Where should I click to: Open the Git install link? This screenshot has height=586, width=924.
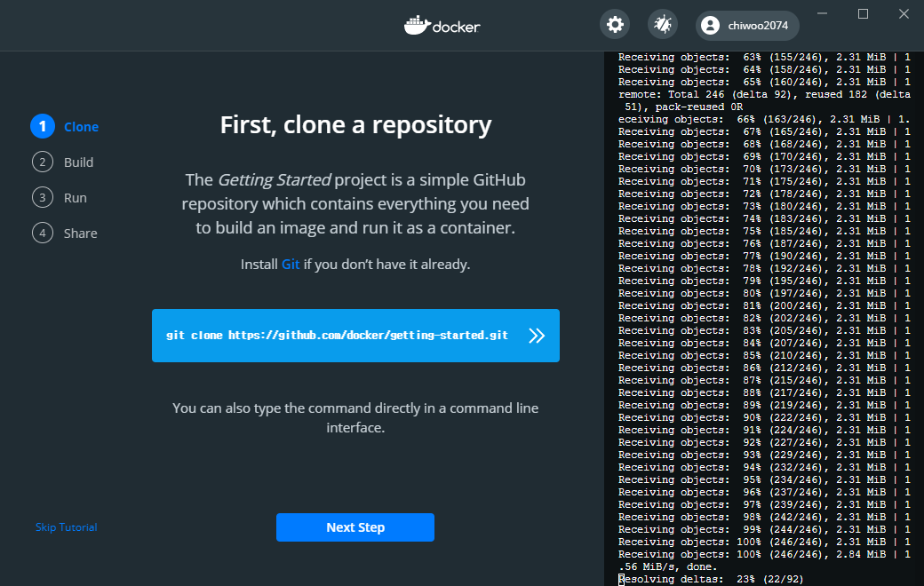[291, 265]
